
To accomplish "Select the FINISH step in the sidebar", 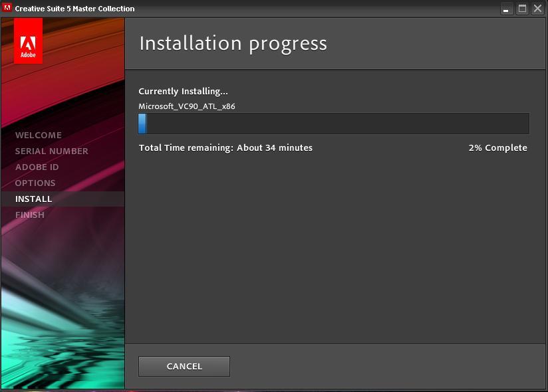I will (x=30, y=215).
